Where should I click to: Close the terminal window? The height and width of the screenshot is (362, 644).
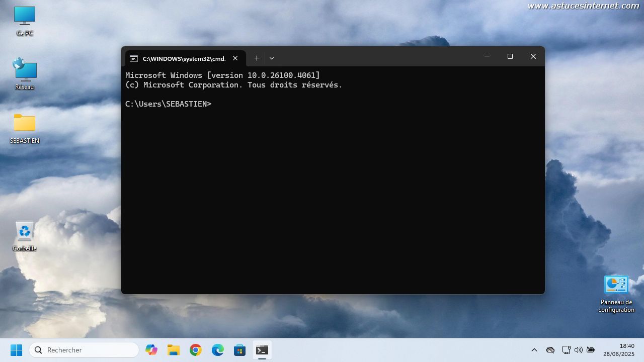[533, 56]
